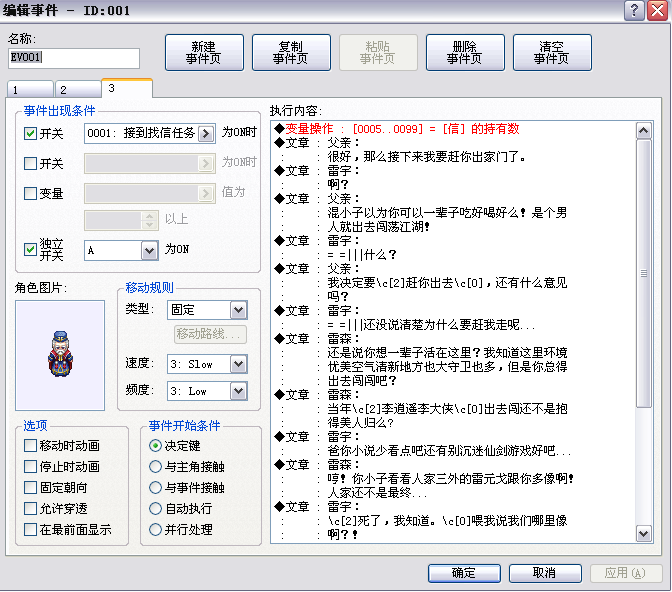Open the self switch A dropdown
This screenshot has width=672, height=592.
pyautogui.click(x=149, y=250)
